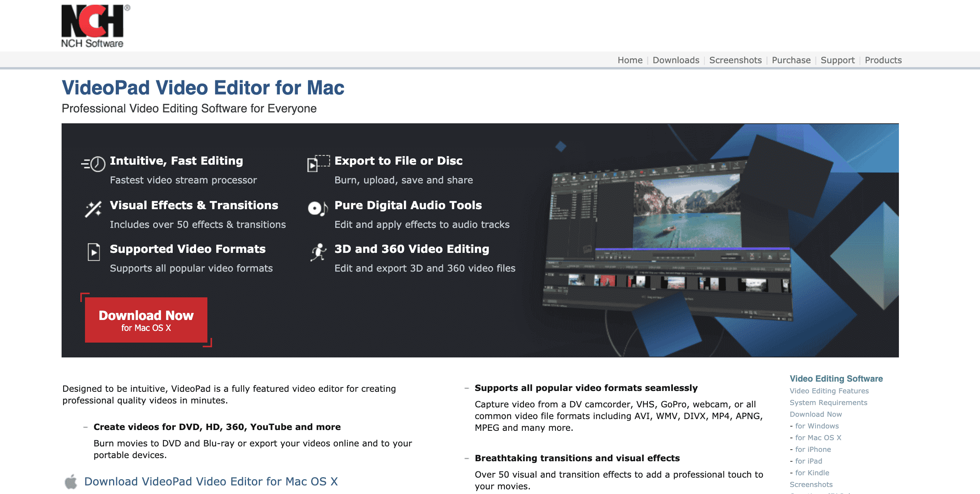Screen dimensions: 980x494
Task: Open the Screenshots page from the top navigation
Action: [735, 60]
